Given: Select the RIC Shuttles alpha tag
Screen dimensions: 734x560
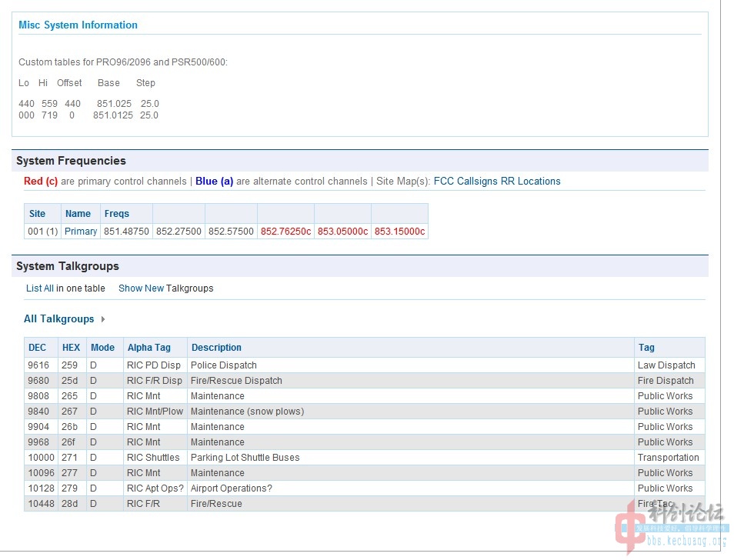Looking at the screenshot, I should [153, 458].
